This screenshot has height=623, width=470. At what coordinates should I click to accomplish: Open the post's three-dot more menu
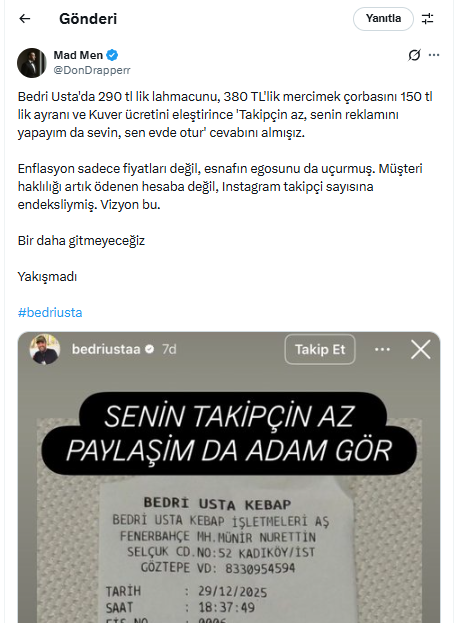434,55
